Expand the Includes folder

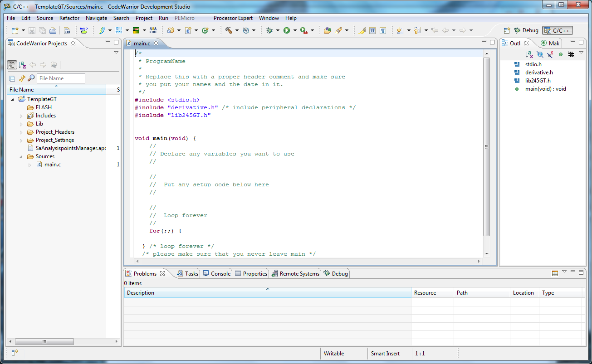point(21,116)
